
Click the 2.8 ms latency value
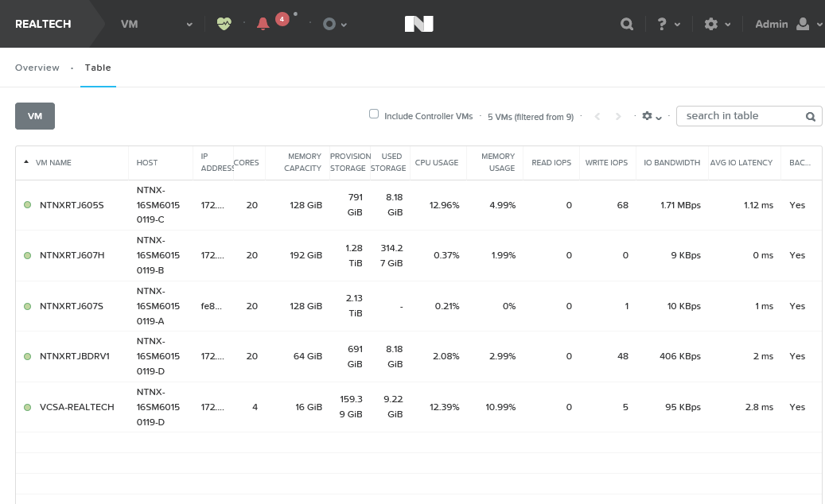(759, 407)
